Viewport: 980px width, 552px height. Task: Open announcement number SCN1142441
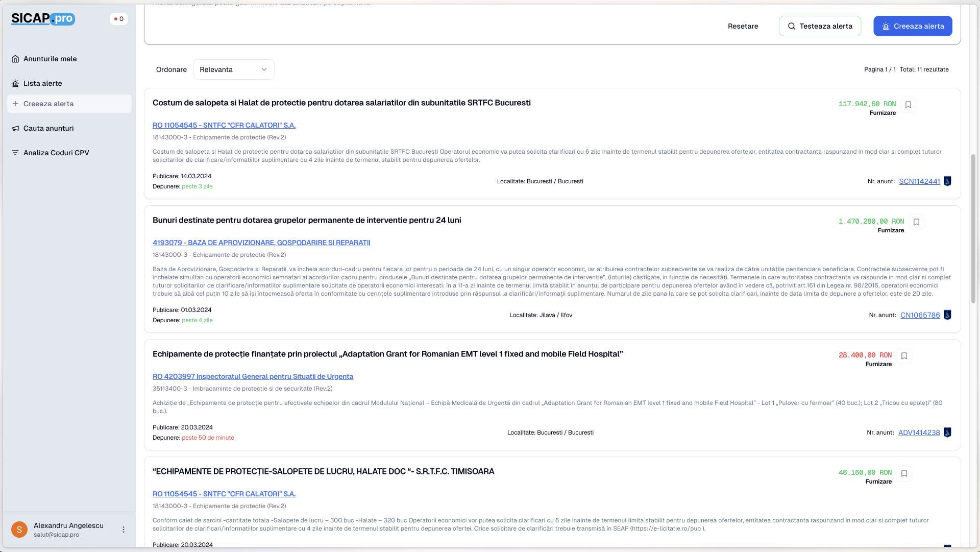coord(919,181)
